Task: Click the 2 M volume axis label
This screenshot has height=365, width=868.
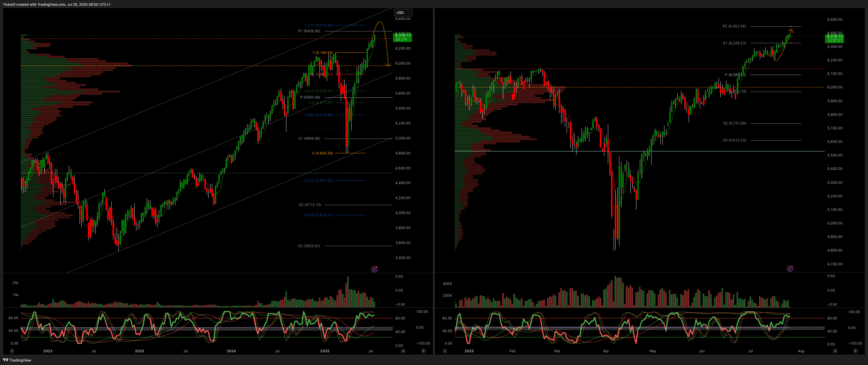Action: 15,283
